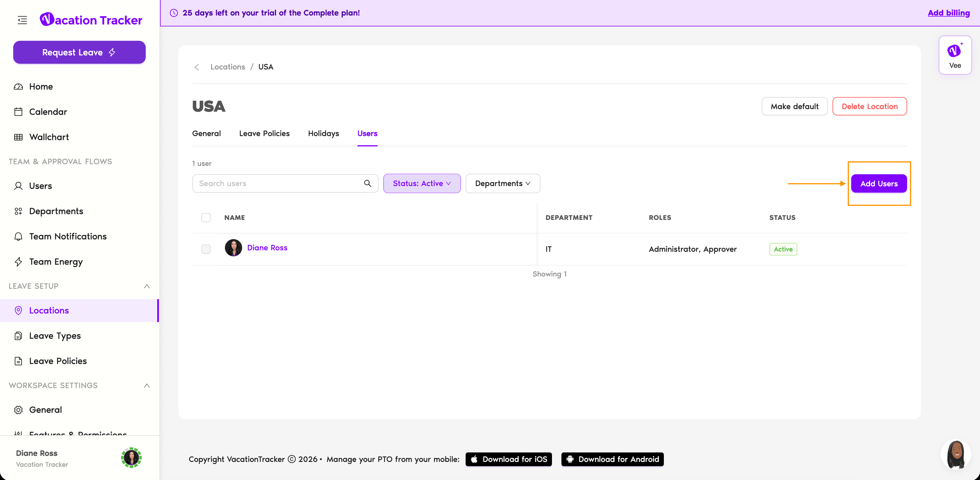Select all users with header checkbox
This screenshot has height=480, width=980.
206,218
